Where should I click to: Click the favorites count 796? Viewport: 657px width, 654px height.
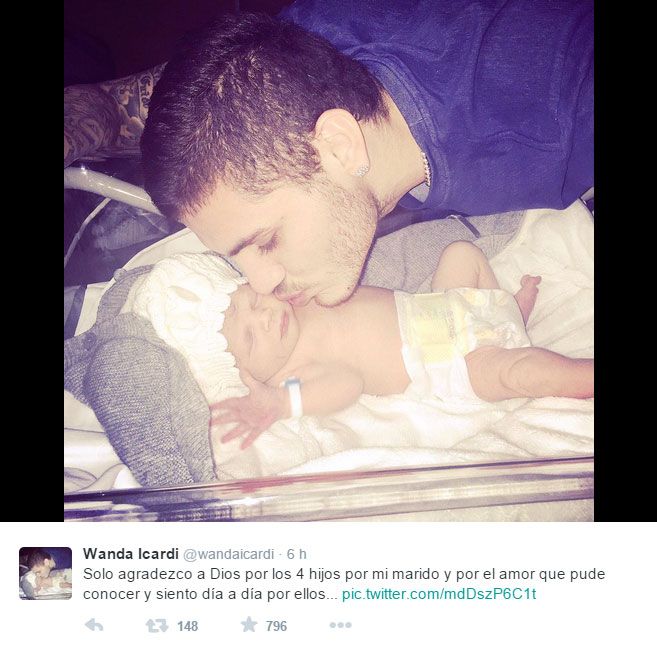click(277, 626)
